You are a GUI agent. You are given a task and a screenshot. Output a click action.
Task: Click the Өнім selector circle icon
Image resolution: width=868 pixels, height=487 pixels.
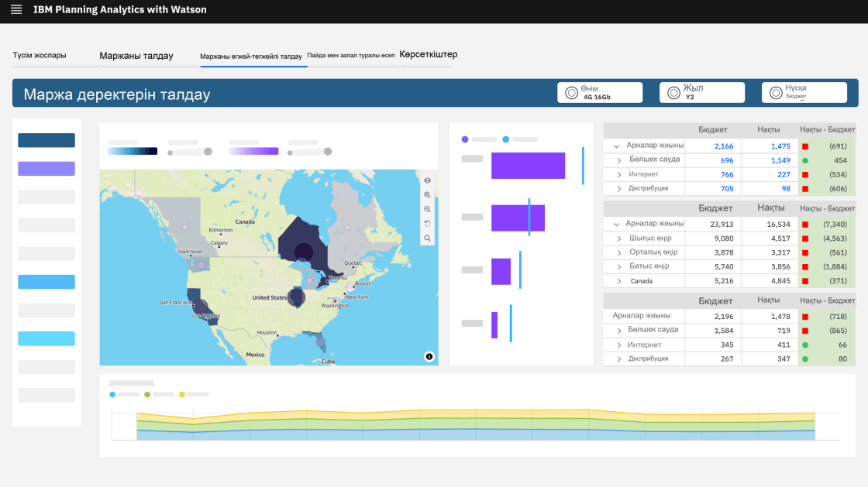571,93
